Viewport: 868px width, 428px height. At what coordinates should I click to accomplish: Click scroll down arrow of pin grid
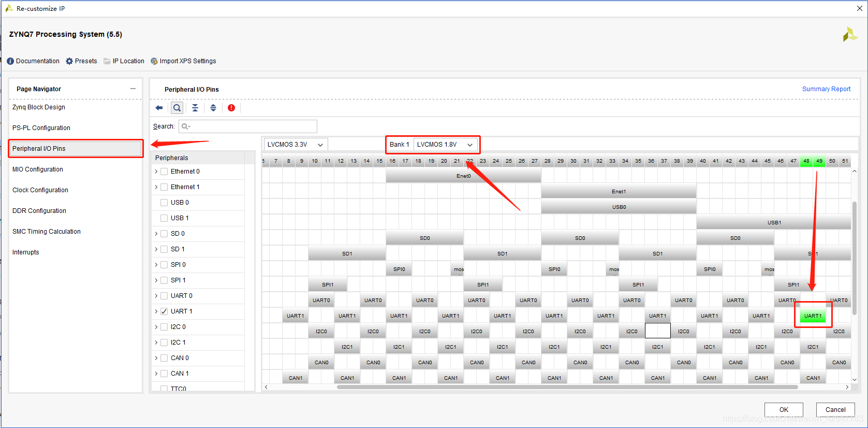click(855, 380)
